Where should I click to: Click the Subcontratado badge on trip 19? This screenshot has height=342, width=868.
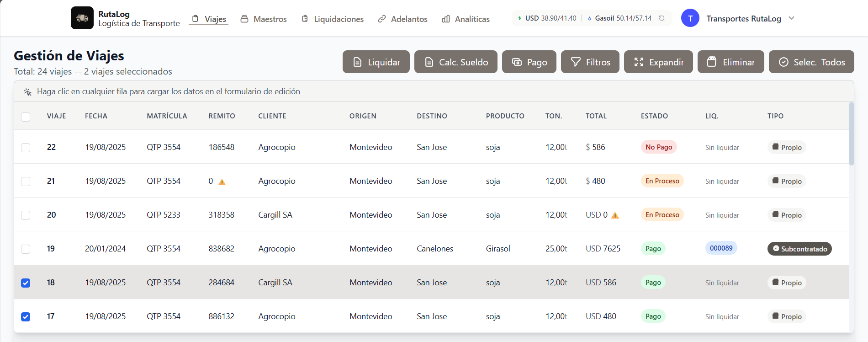[x=799, y=249]
